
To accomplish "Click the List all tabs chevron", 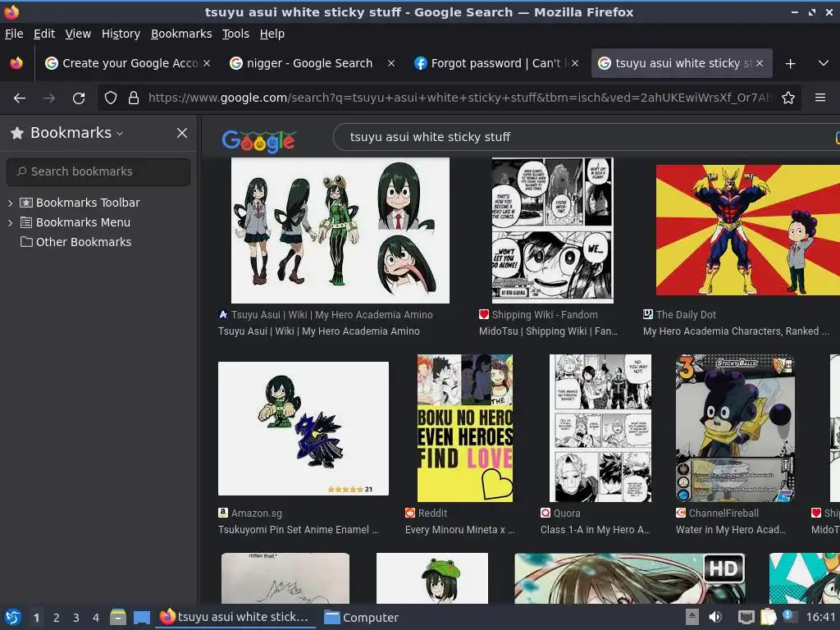I will 824,63.
